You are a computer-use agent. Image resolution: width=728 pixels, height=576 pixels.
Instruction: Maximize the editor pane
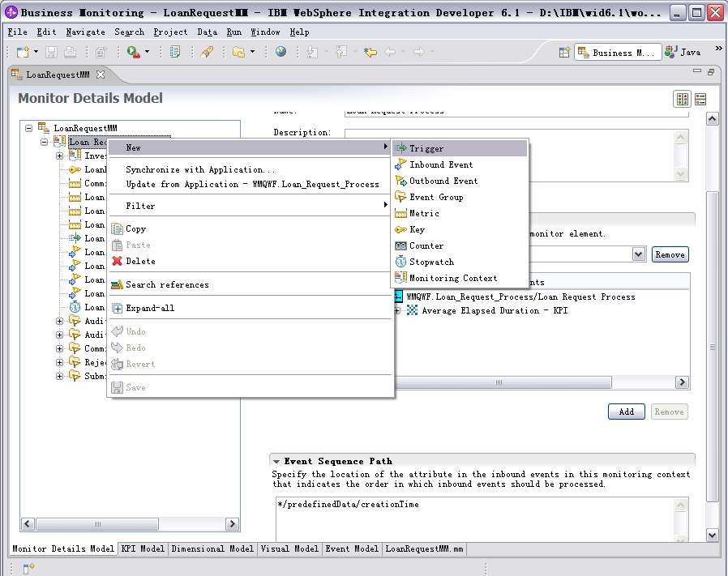711,71
